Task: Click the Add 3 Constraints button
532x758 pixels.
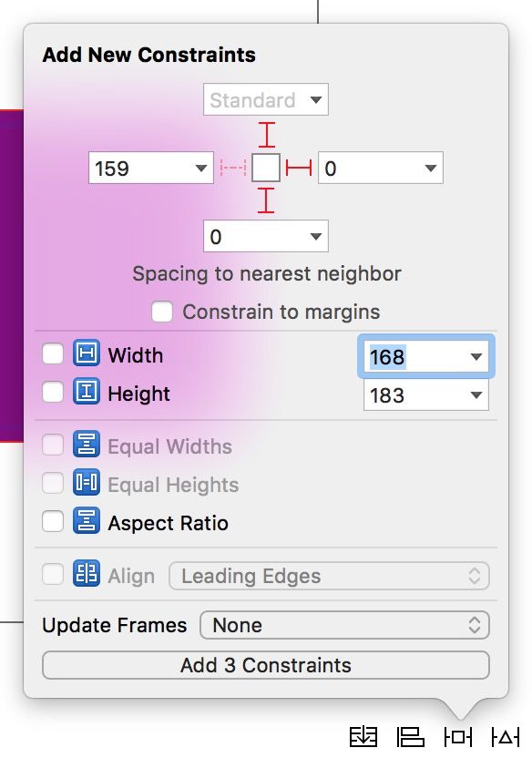Action: point(266,665)
